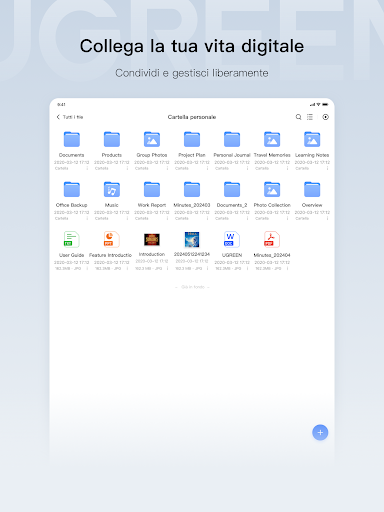Open the Project Plan folder
The height and width of the screenshot is (512, 384).
pos(192,140)
